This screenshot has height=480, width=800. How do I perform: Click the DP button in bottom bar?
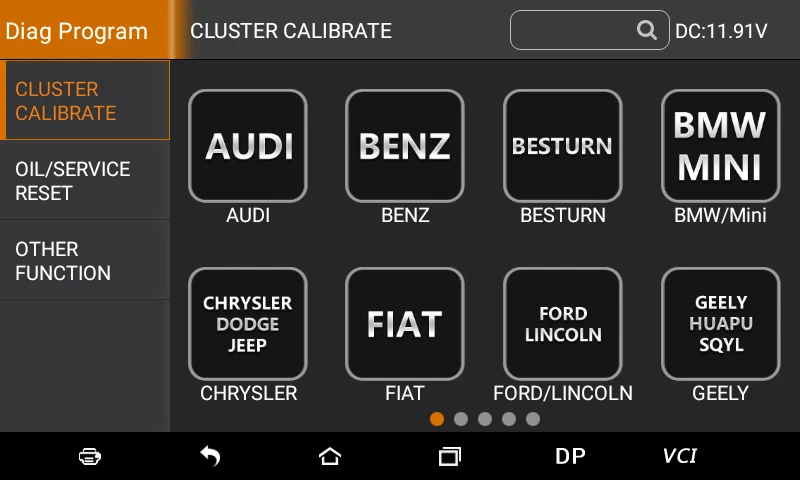[570, 456]
